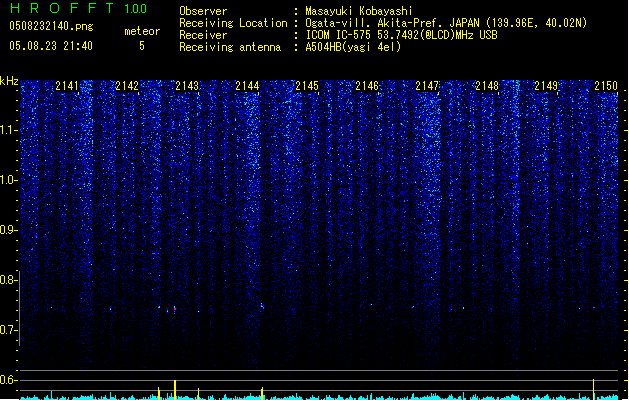This screenshot has height=400, width=629.
Task: Click the 0.9 kHz axis label
Action: pyautogui.click(x=9, y=230)
